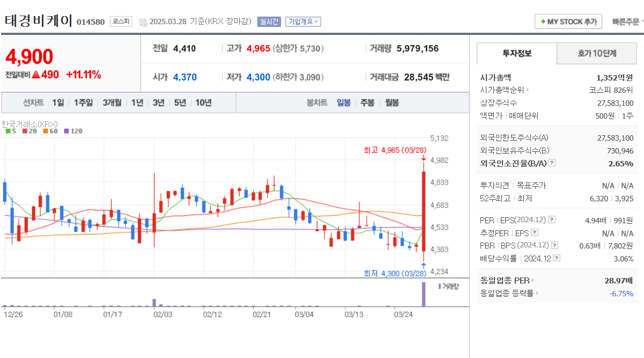Select the 월봉 candlestick chart
The image size is (644, 358).
pos(392,103)
